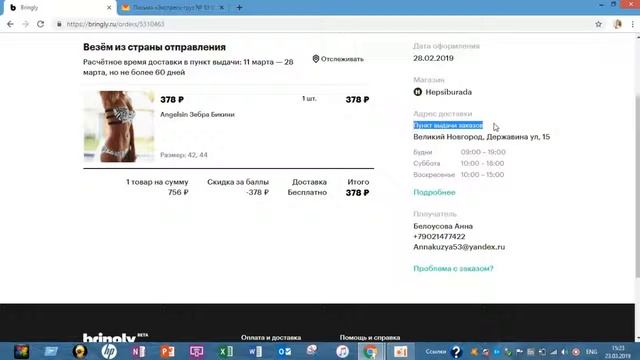Click the browser forward arrow
640x360 pixels.
tap(25, 24)
